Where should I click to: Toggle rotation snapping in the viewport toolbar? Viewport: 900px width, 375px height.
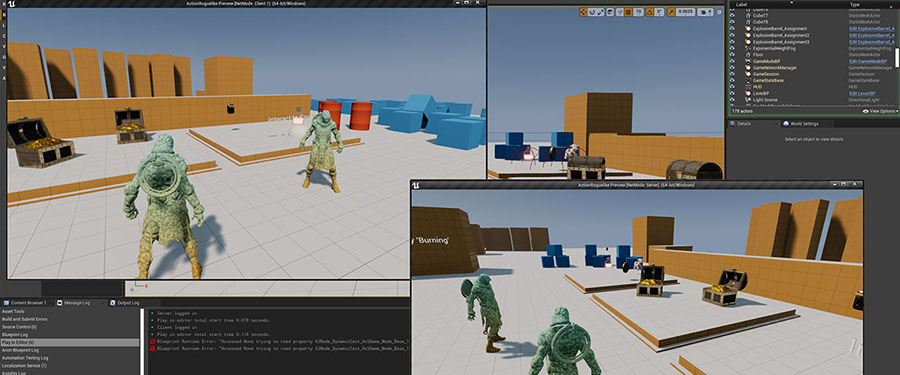point(650,11)
